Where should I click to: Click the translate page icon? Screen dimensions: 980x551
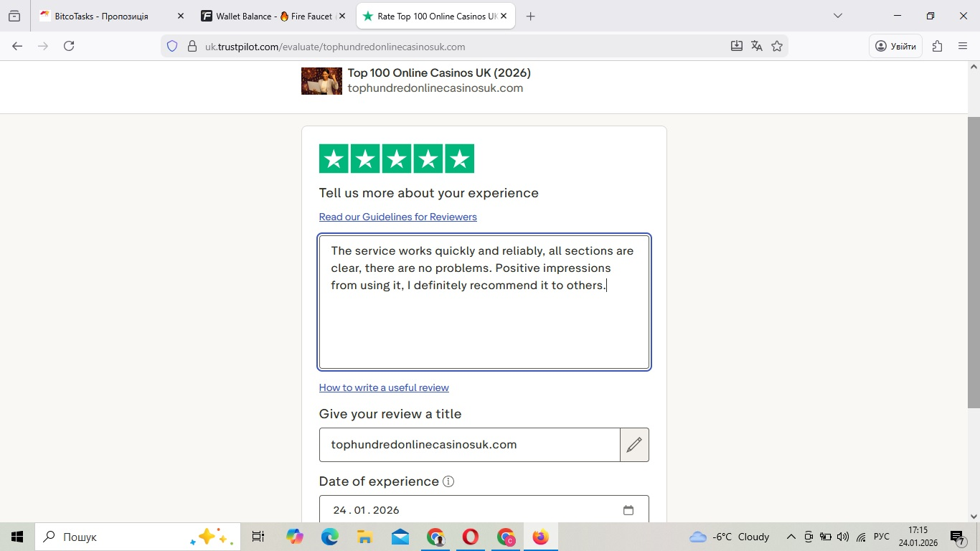tap(757, 46)
